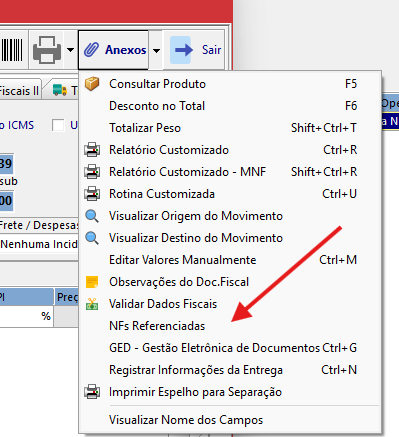The width and height of the screenshot is (399, 437).
Task: Click printer icon beside Rotina Customizada
Action: point(92,194)
